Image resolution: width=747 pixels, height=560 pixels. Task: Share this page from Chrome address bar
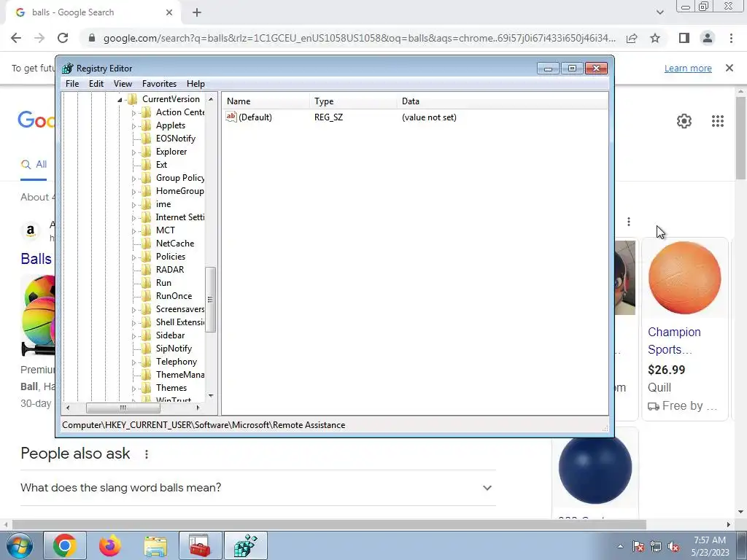[x=632, y=38]
